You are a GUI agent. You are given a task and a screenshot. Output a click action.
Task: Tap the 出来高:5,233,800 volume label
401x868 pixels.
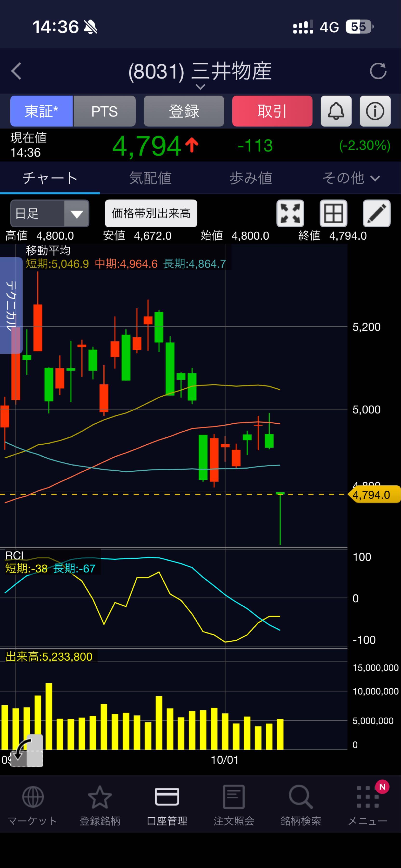(49, 656)
